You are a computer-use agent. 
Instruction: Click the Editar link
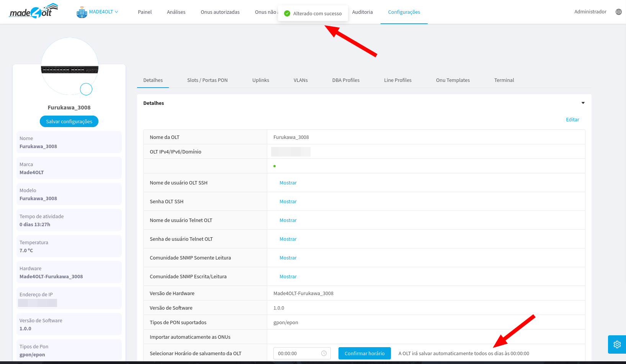click(572, 120)
